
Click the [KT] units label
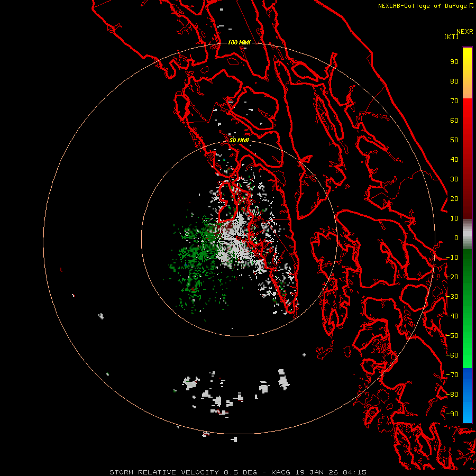click(x=451, y=36)
